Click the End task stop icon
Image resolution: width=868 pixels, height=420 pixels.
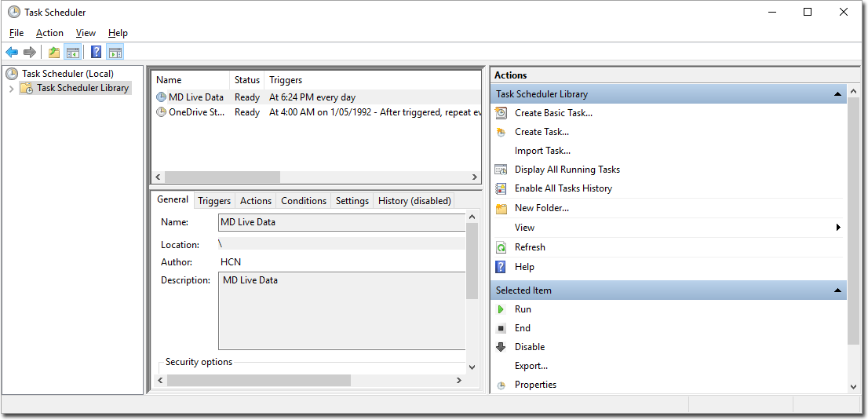[x=501, y=328]
